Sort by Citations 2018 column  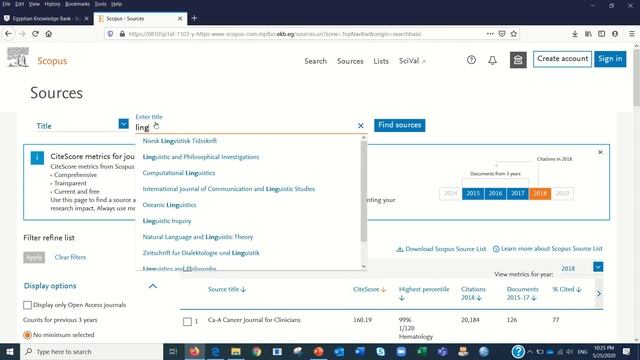coord(473,293)
